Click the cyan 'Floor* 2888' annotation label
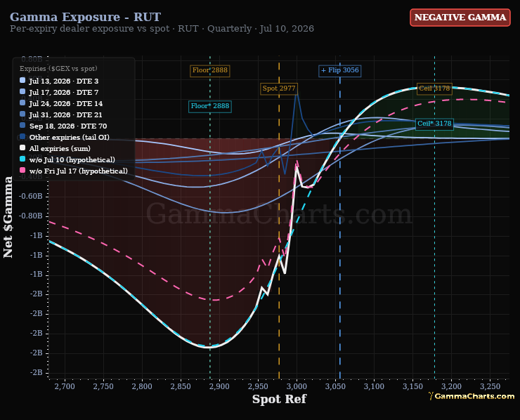Viewport: 520px width, 420px height. 210,106
